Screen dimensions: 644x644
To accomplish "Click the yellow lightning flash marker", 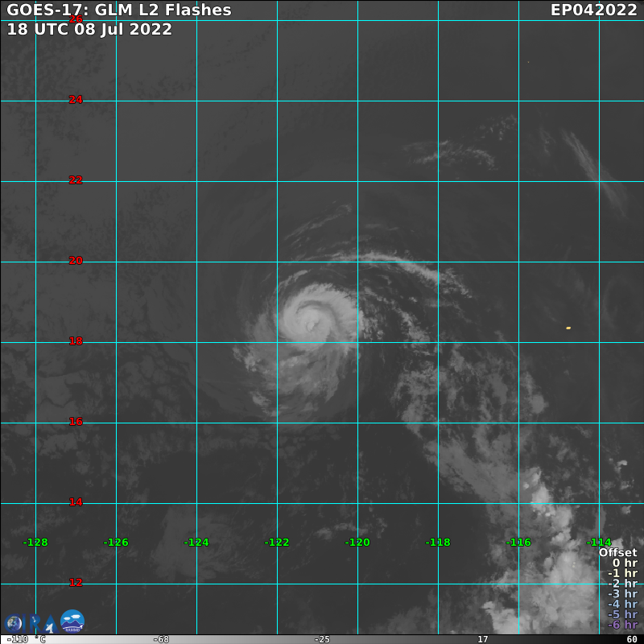I will (568, 328).
